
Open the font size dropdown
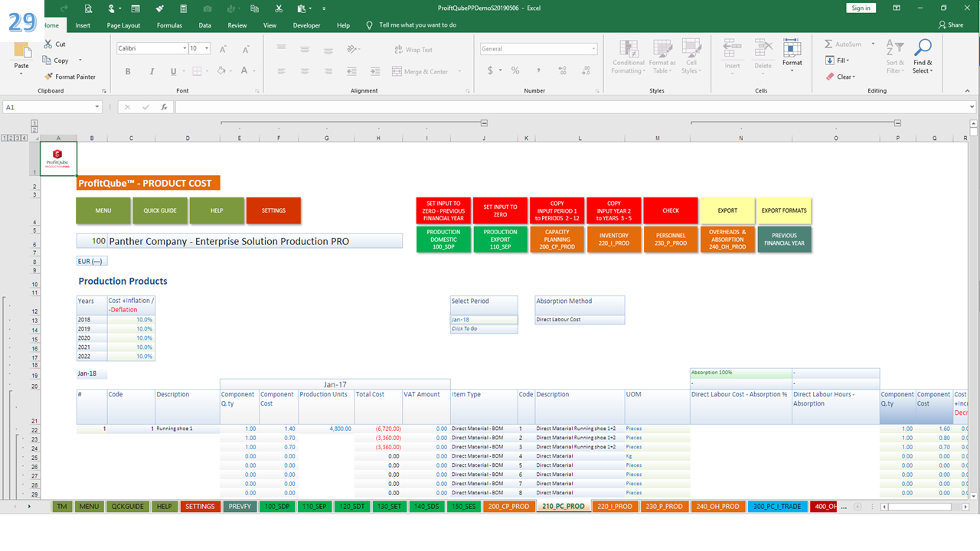click(x=208, y=49)
